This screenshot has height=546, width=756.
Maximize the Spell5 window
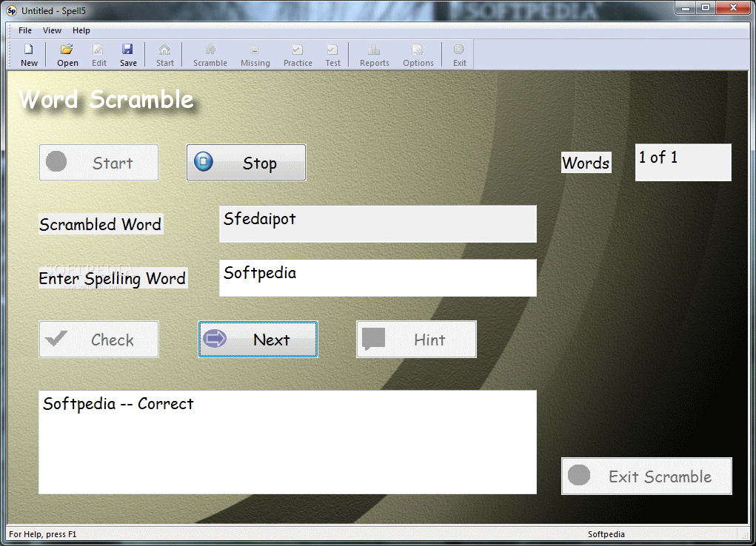point(706,7)
